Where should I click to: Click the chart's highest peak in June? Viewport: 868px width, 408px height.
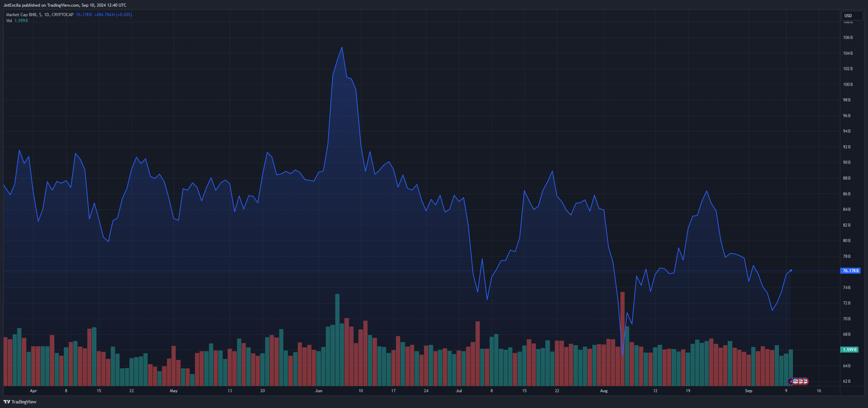[x=342, y=47]
